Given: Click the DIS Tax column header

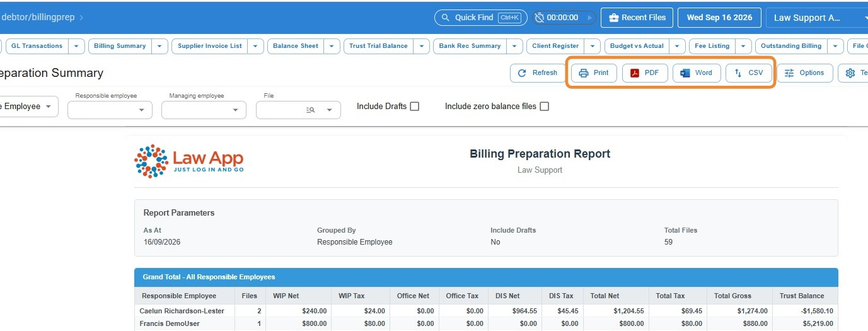Looking at the screenshot, I should (x=561, y=296).
